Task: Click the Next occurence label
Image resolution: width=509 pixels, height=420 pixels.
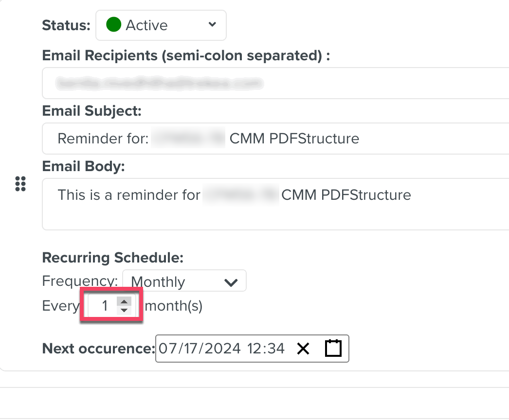Action: coord(98,349)
